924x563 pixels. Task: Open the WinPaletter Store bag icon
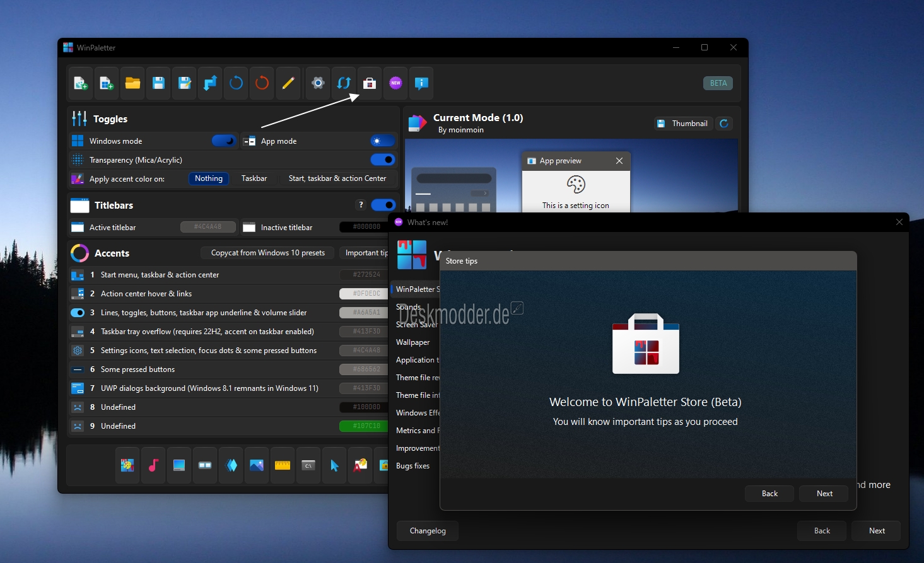click(370, 83)
